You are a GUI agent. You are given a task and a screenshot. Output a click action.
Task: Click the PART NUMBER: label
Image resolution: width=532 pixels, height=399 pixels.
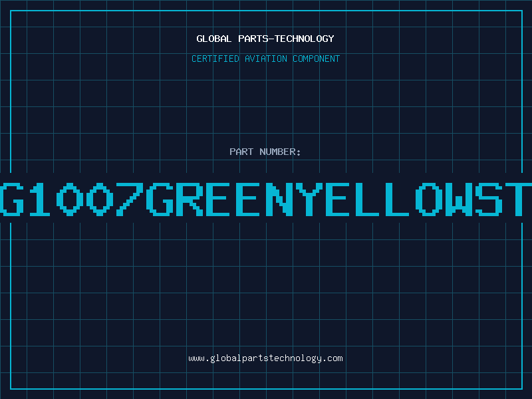(x=265, y=152)
